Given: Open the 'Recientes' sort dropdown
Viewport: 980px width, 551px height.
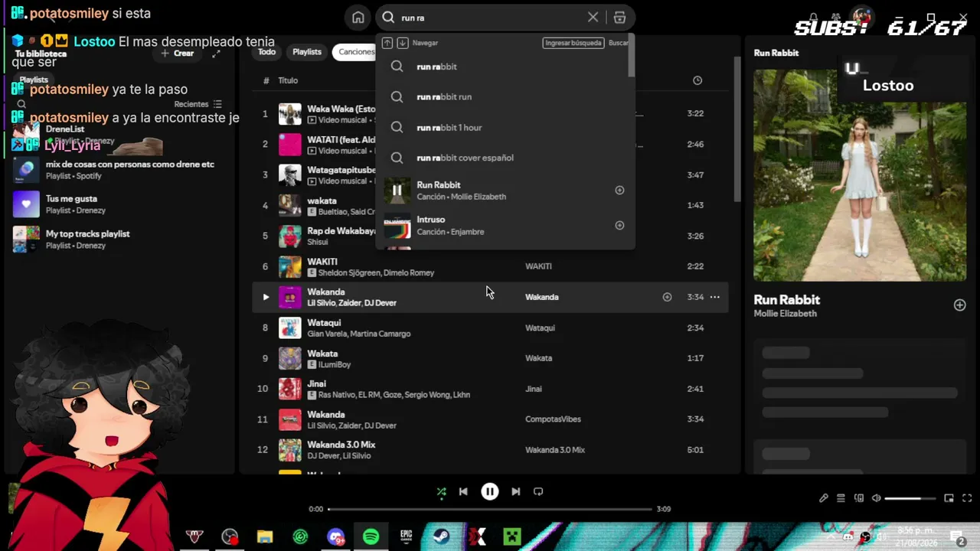Looking at the screenshot, I should 198,104.
